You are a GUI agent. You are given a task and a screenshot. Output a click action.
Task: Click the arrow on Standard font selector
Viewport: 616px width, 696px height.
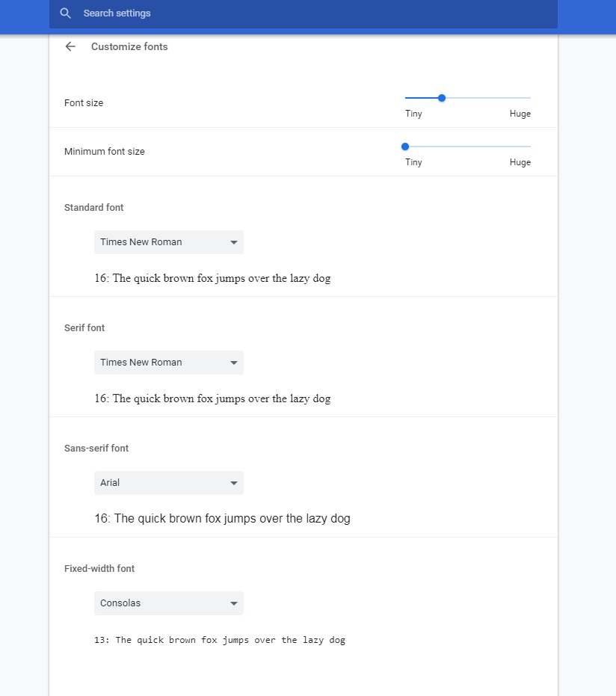pyautogui.click(x=234, y=242)
